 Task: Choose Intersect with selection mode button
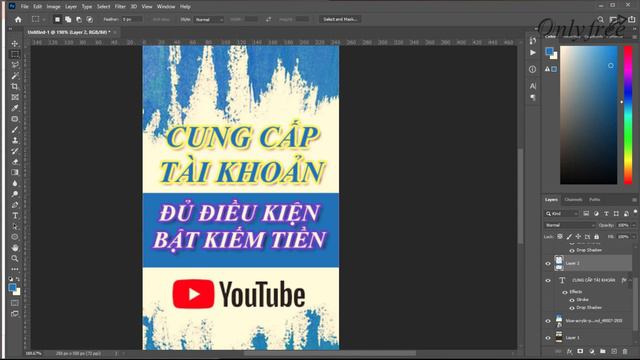(89, 19)
